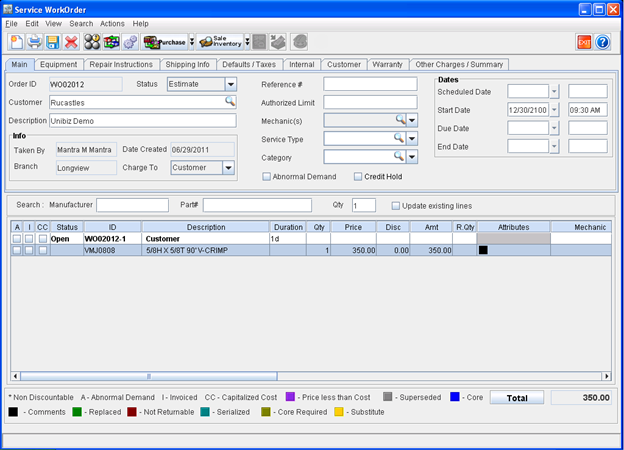This screenshot has width=624, height=450.
Task: Click the red Exit icon
Action: 584,42
